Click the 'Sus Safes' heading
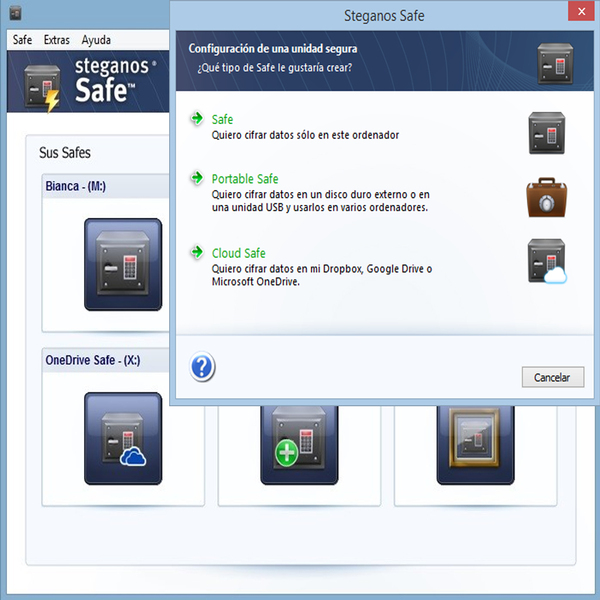 (x=65, y=153)
